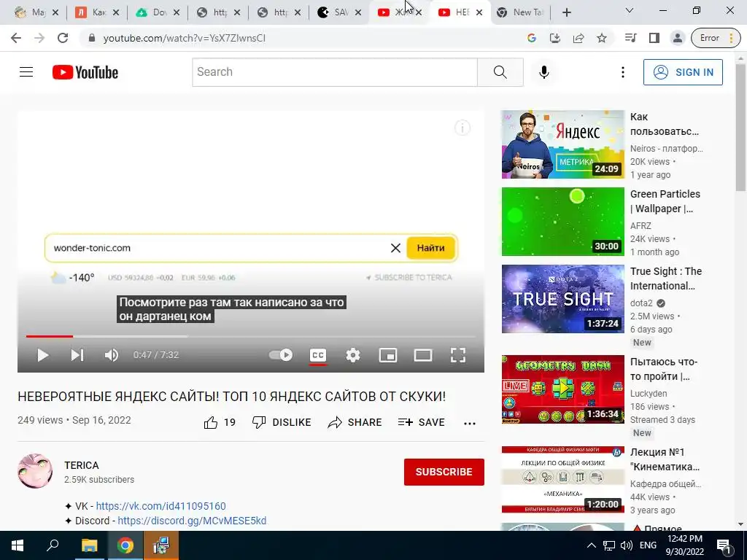Like the video (19 likes)
This screenshot has width=747, height=560.
point(220,422)
